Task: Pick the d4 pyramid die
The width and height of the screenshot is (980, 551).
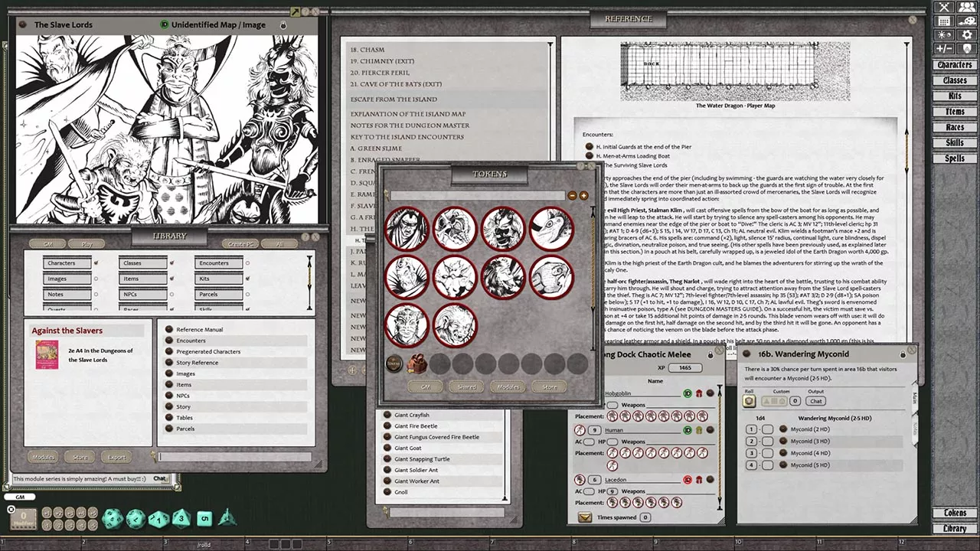Action: [x=227, y=519]
